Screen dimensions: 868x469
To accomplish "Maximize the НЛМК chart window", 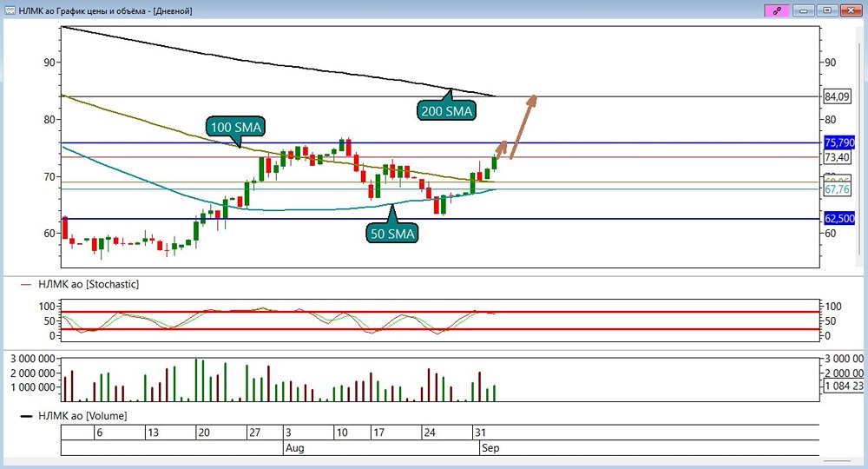I will click(827, 10).
